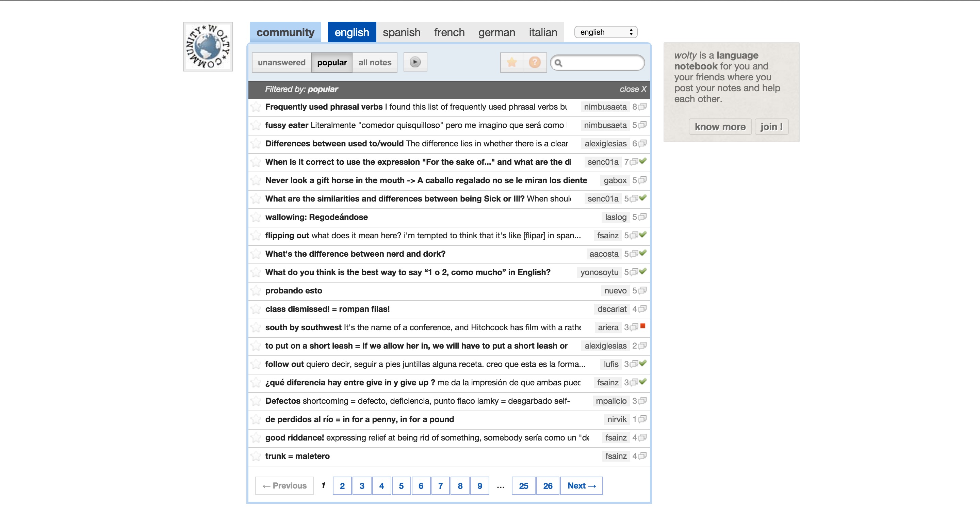
Task: Select the spanish language tab
Action: 402,32
